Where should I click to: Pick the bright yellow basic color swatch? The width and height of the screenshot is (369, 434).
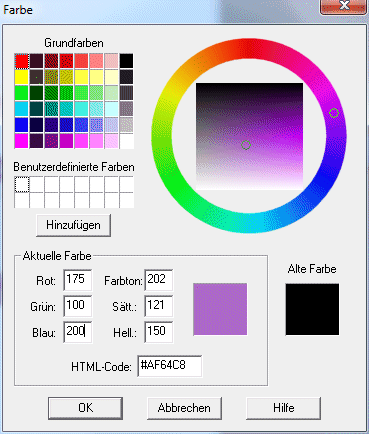(x=22, y=77)
